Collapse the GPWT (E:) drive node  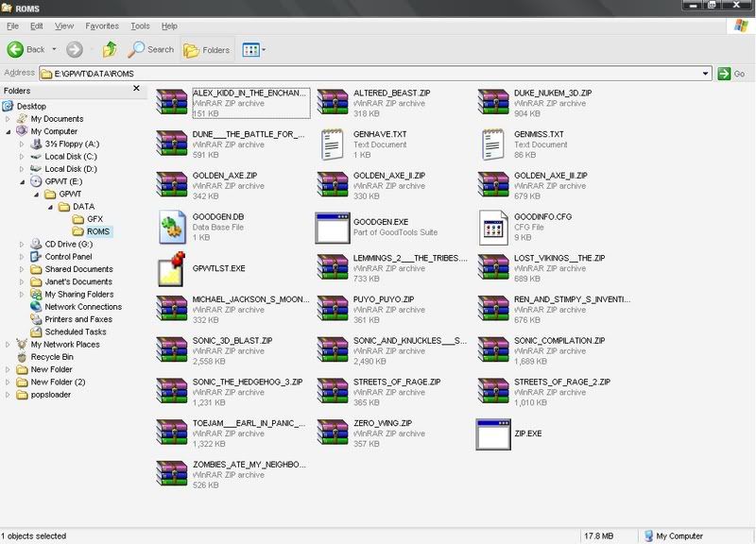click(22, 181)
